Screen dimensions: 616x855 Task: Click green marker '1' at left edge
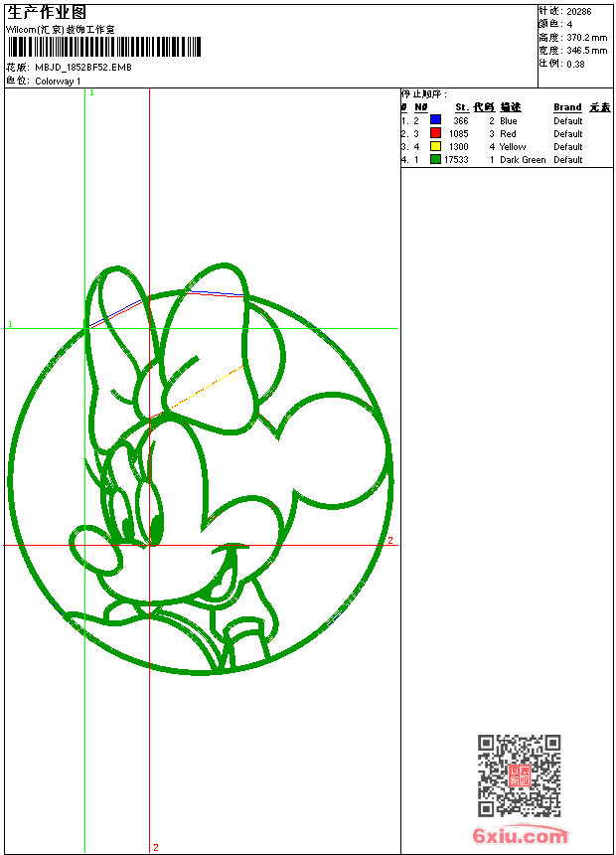pyautogui.click(x=10, y=324)
